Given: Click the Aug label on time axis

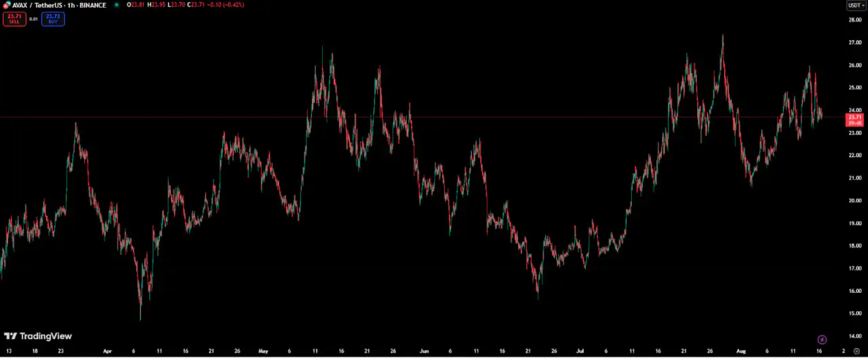Looking at the screenshot, I should click(x=741, y=351).
